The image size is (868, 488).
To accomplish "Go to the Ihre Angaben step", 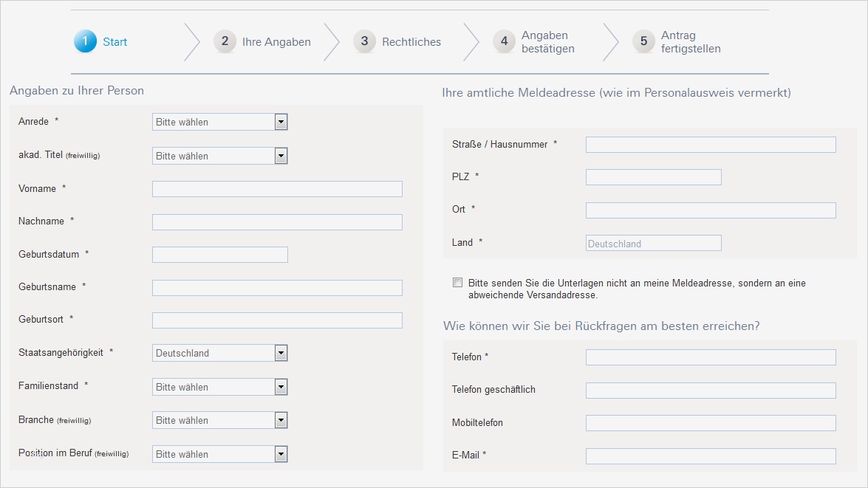I will tap(276, 42).
